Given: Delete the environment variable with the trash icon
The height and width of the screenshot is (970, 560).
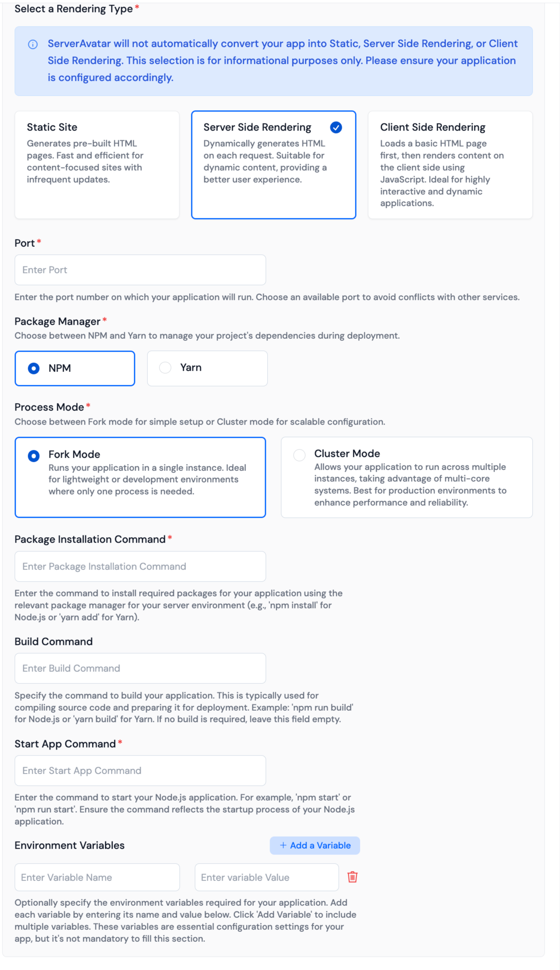Looking at the screenshot, I should (352, 877).
